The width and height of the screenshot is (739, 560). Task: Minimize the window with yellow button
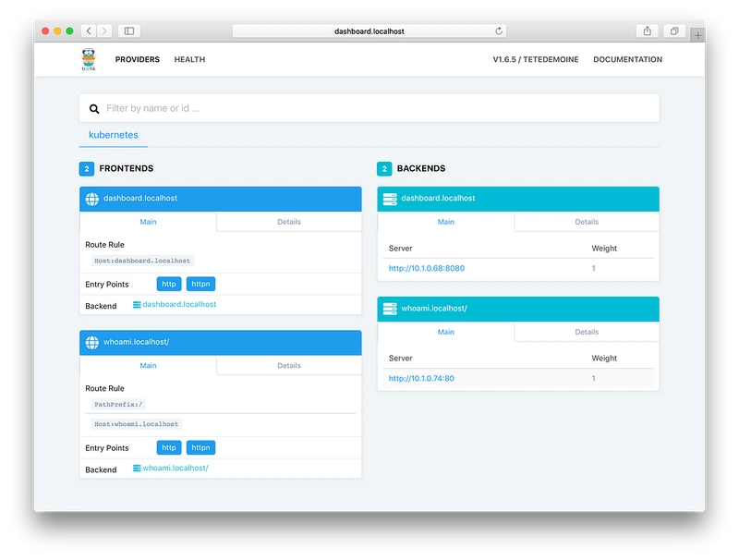coord(57,31)
